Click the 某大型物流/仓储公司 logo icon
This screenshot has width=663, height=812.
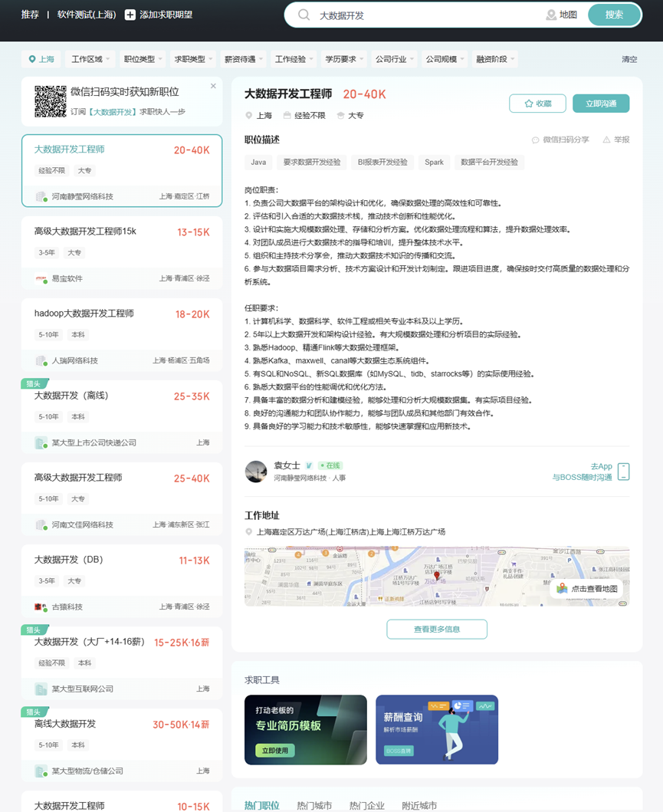[x=41, y=771]
